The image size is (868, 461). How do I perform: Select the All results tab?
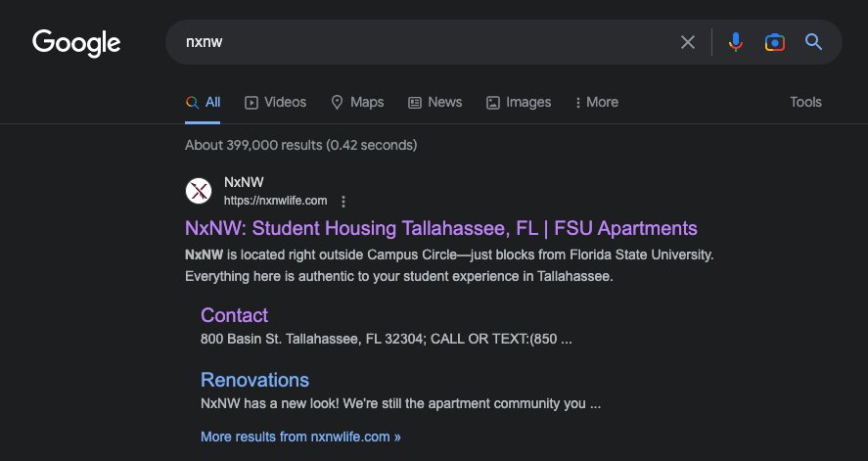203,103
